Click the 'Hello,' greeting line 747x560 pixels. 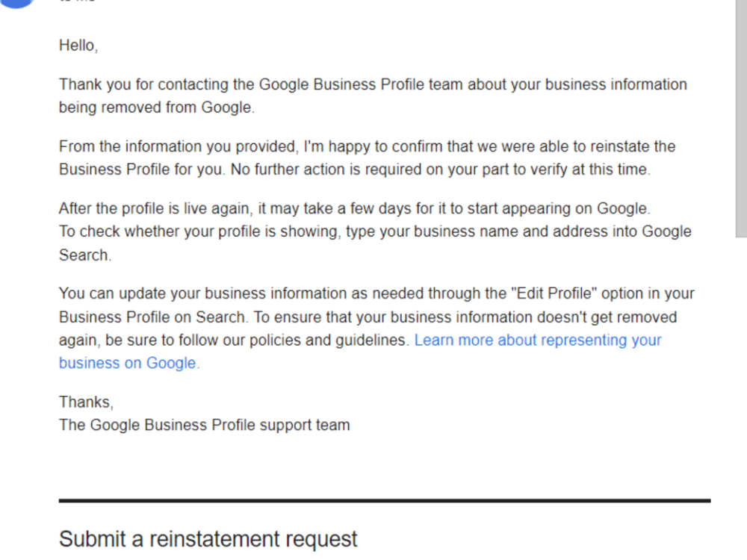pos(78,46)
